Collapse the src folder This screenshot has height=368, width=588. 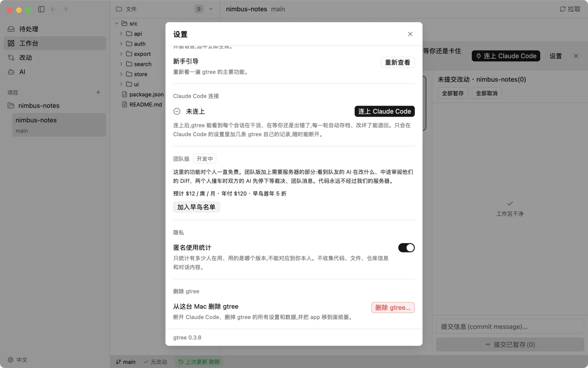pyautogui.click(x=116, y=24)
